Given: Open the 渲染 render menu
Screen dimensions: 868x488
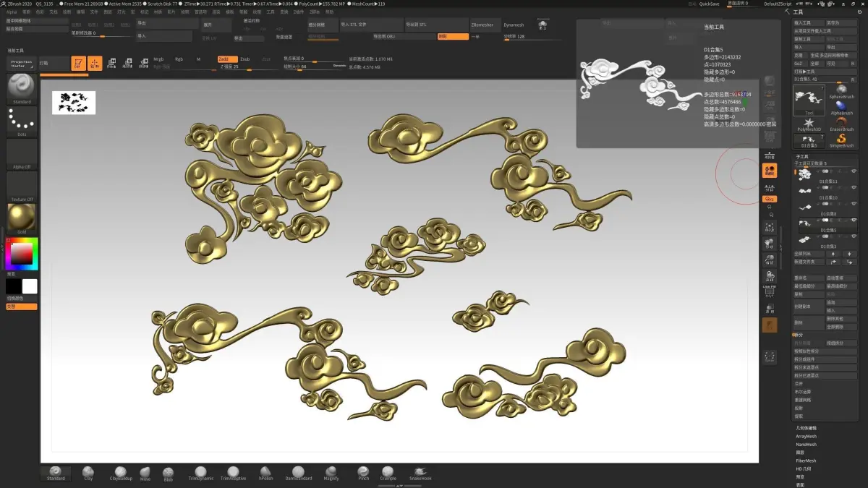Looking at the screenshot, I should [x=216, y=12].
